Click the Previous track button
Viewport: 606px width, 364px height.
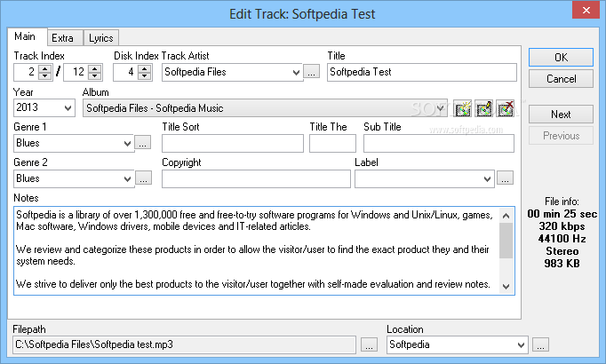[561, 136]
